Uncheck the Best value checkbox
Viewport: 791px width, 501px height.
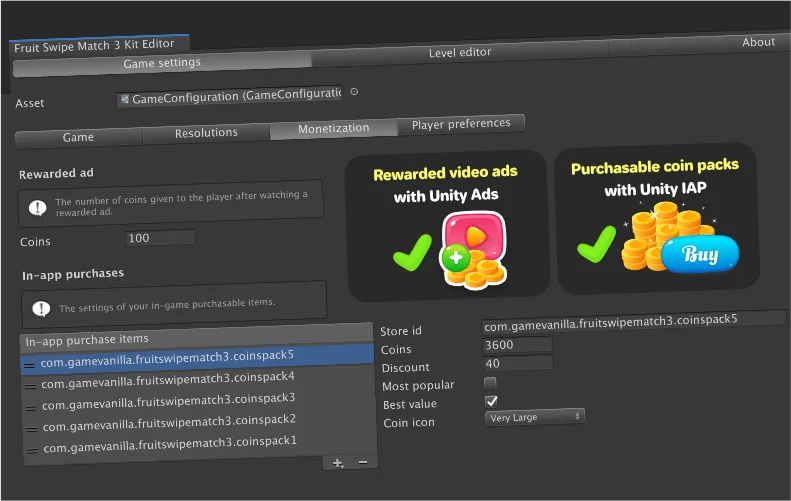[x=491, y=401]
